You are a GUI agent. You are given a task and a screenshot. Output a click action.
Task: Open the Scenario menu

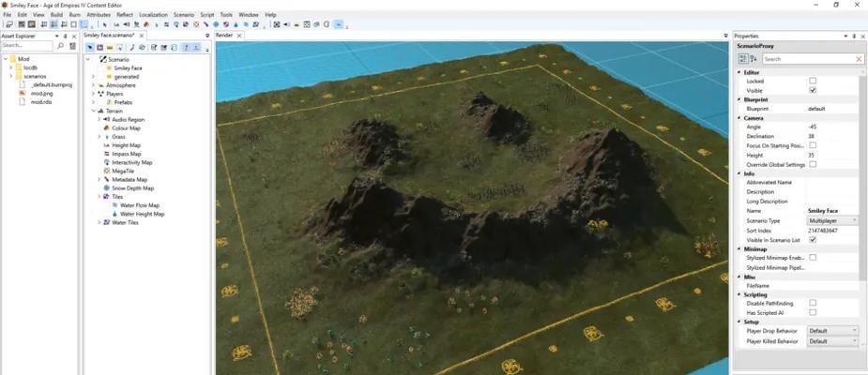184,15
